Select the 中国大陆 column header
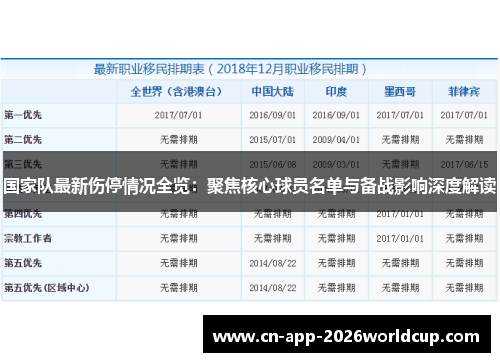This screenshot has width=500, height=362. click(273, 91)
